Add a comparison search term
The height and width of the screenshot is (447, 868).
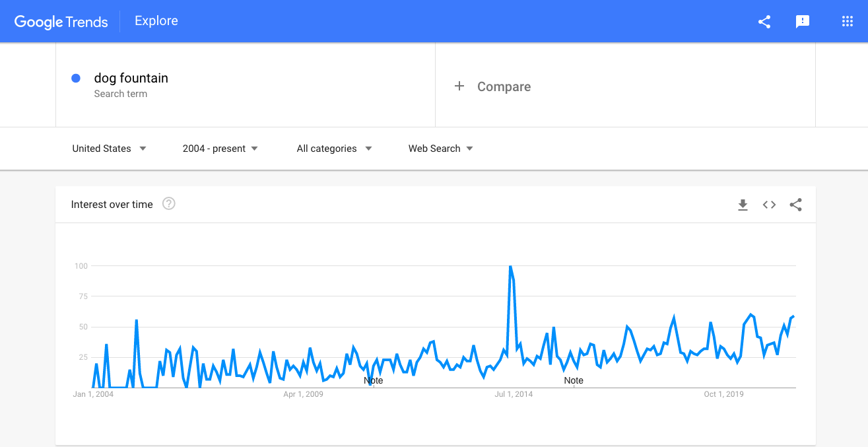[x=492, y=86]
